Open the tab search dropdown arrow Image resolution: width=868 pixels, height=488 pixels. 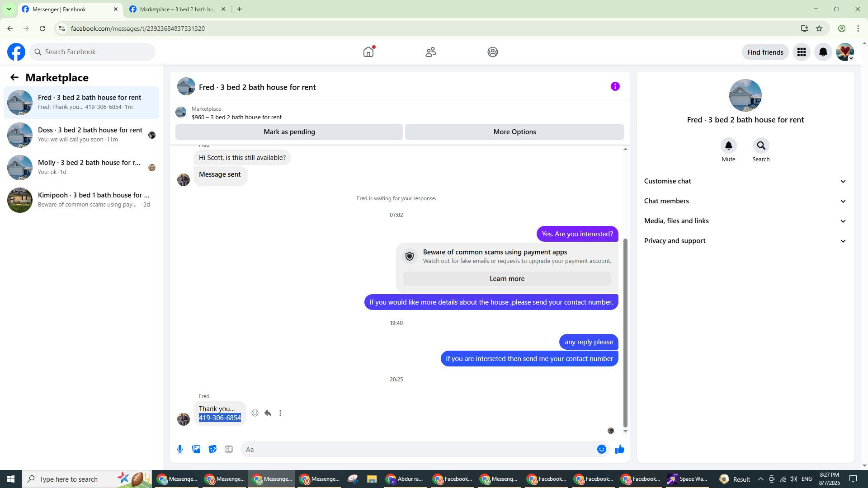pyautogui.click(x=9, y=9)
